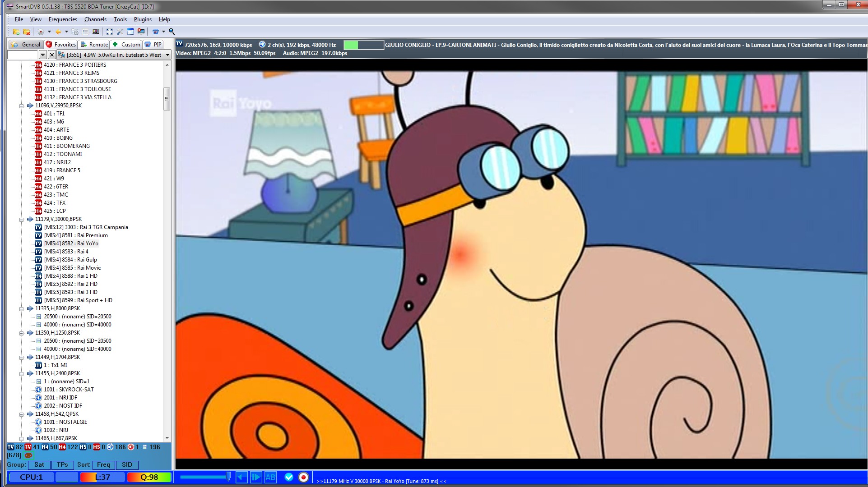868x487 pixels.
Task: Toggle the blue radio 186 filter
Action: coord(110,447)
